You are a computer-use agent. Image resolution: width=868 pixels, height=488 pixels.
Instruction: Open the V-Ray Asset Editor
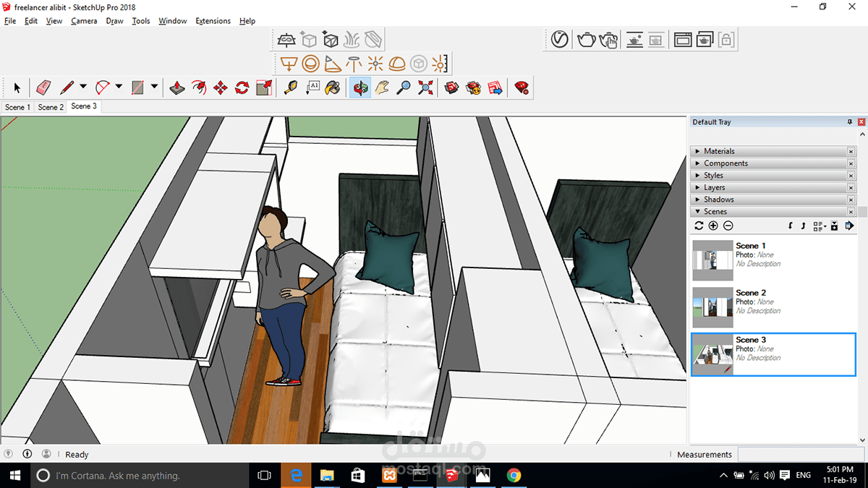coord(559,39)
